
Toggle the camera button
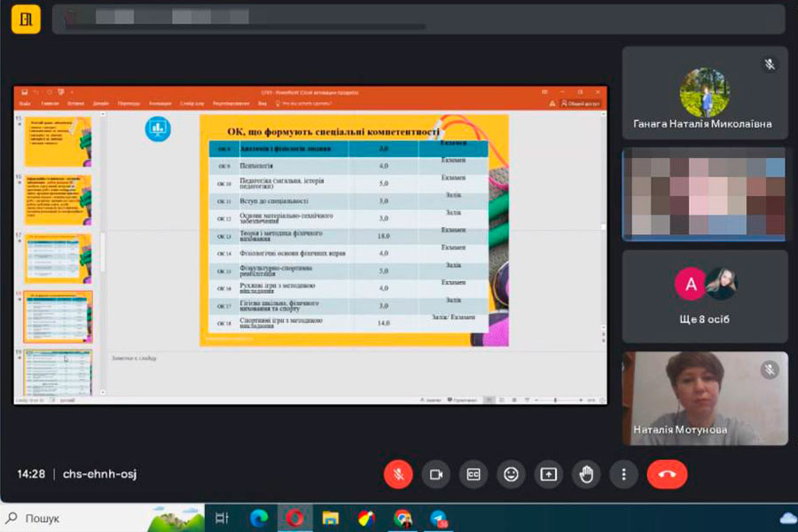click(435, 474)
